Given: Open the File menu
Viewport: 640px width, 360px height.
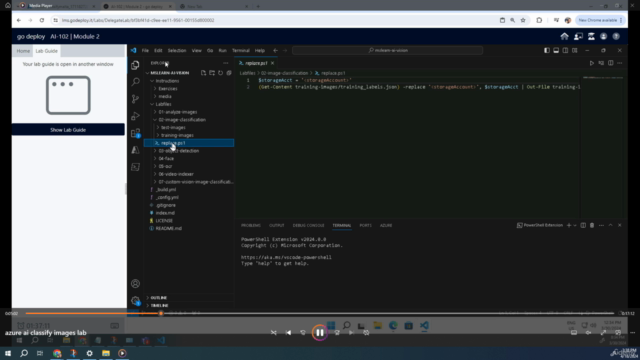Looking at the screenshot, I should pyautogui.click(x=145, y=51).
